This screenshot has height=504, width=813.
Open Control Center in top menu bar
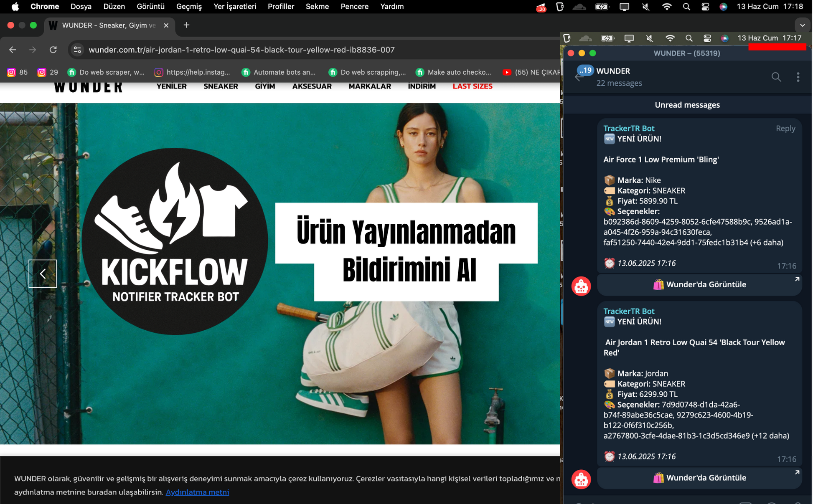tap(705, 7)
